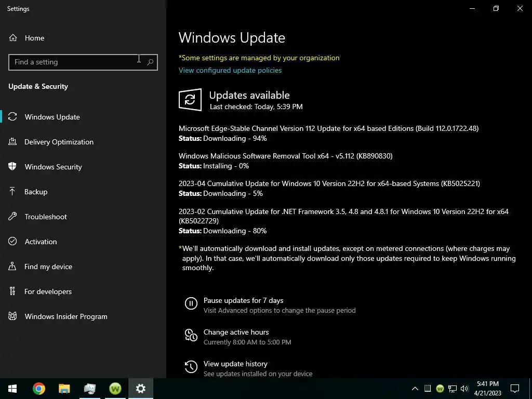Navigate to Troubleshoot settings
532x399 pixels.
click(83, 217)
